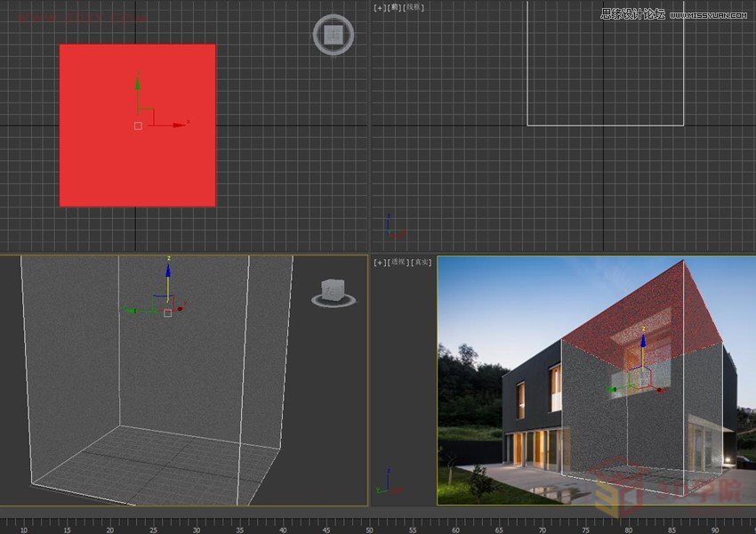Open the 前 view selection dropdown

click(392, 7)
